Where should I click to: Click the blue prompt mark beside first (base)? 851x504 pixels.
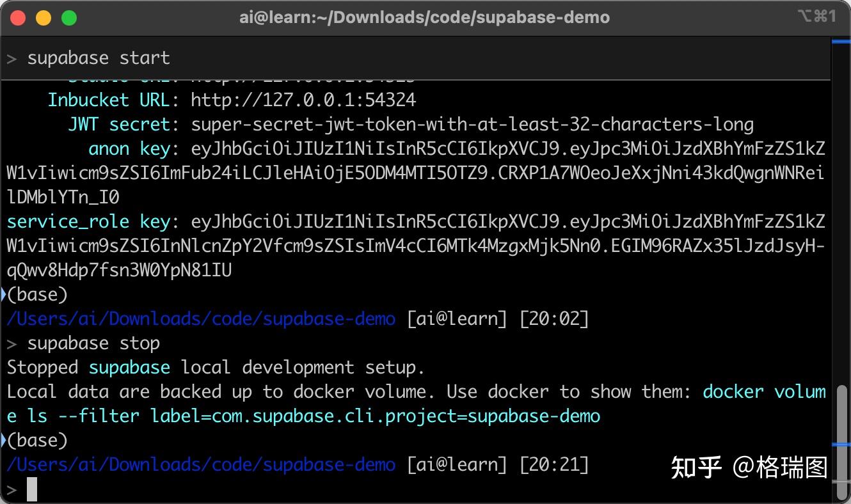point(4,295)
